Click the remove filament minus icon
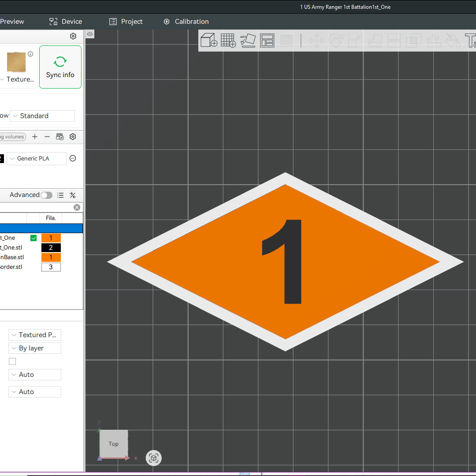476x476 pixels. point(47,137)
